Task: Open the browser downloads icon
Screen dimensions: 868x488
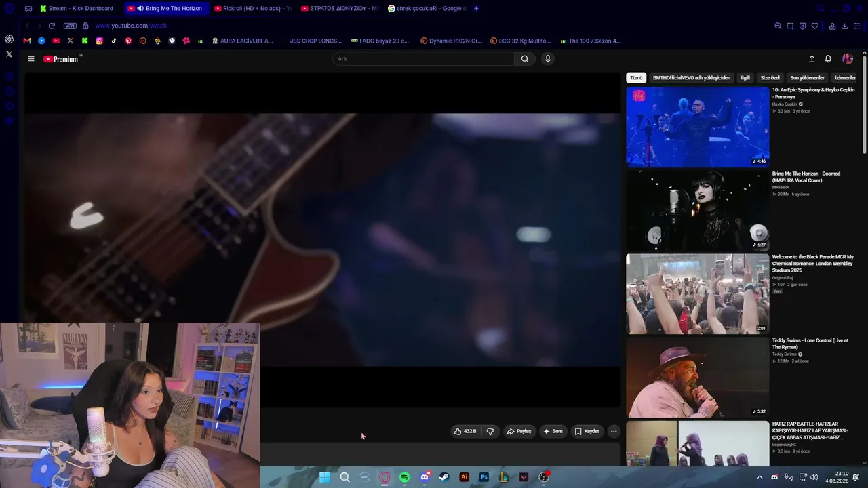Action: coord(844,26)
